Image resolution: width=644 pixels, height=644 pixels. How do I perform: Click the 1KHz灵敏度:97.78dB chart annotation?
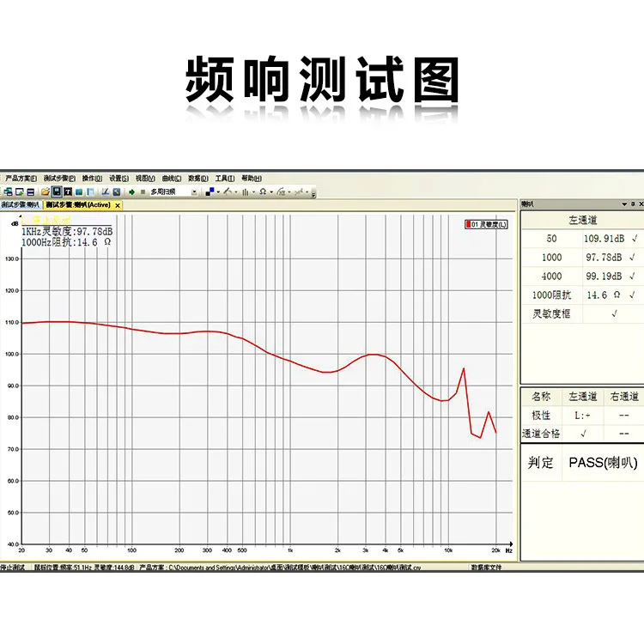67,232
